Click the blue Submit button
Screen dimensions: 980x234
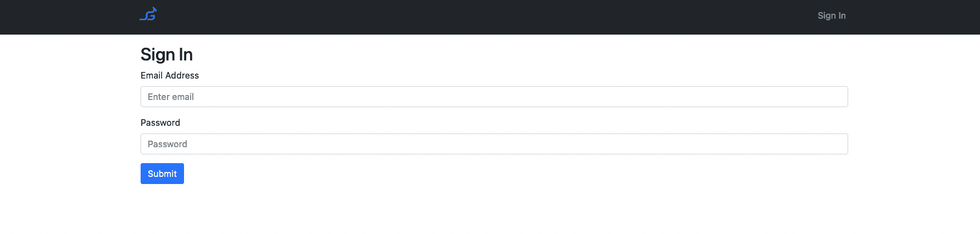pos(162,174)
